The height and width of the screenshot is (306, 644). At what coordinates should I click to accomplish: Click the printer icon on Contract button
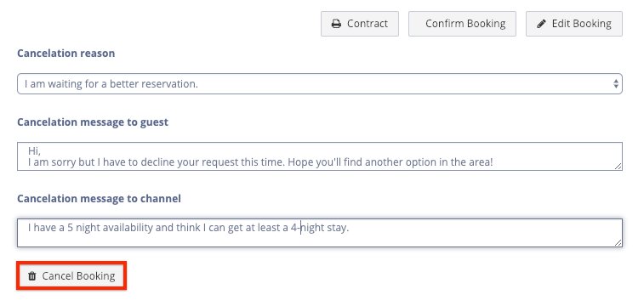336,24
